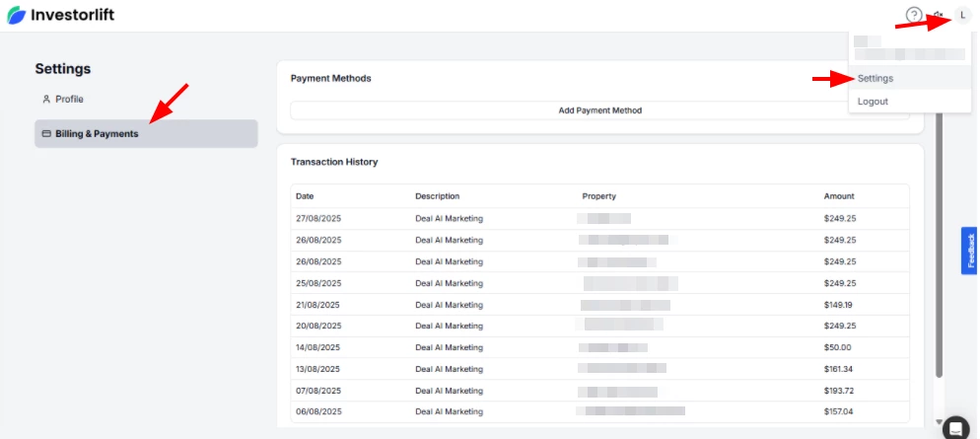
Task: Open the user avatar L menu
Action: click(x=962, y=15)
